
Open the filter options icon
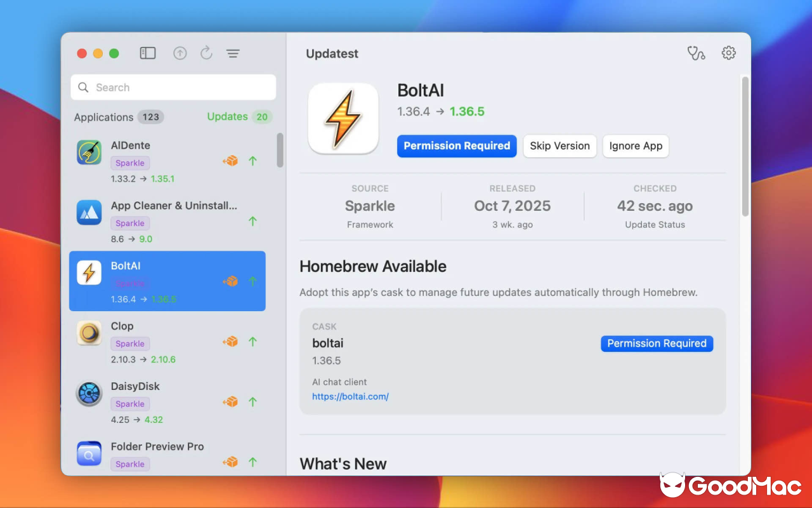[x=232, y=53]
